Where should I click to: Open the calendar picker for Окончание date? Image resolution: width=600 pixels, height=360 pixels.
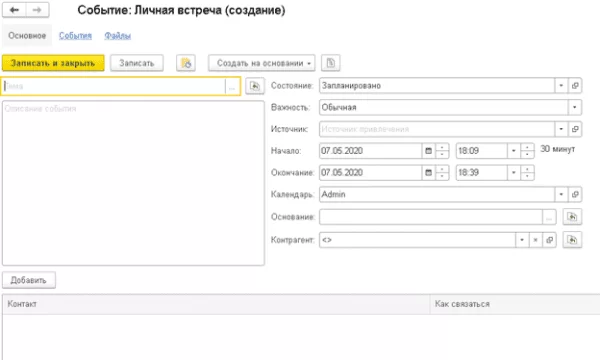[x=429, y=173]
